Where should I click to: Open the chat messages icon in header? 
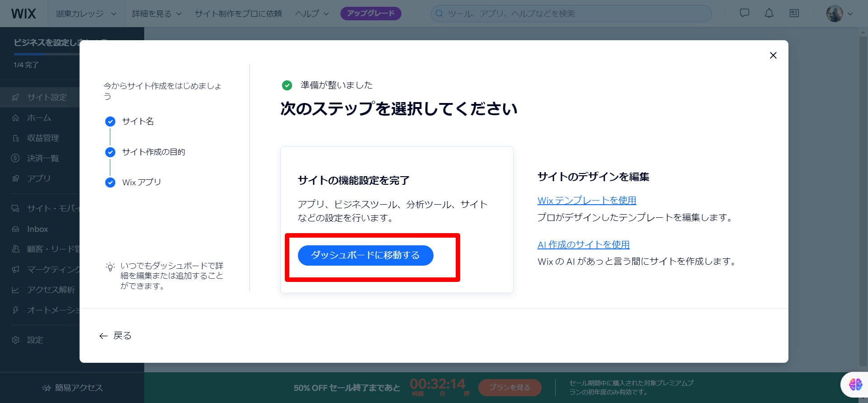(x=744, y=14)
